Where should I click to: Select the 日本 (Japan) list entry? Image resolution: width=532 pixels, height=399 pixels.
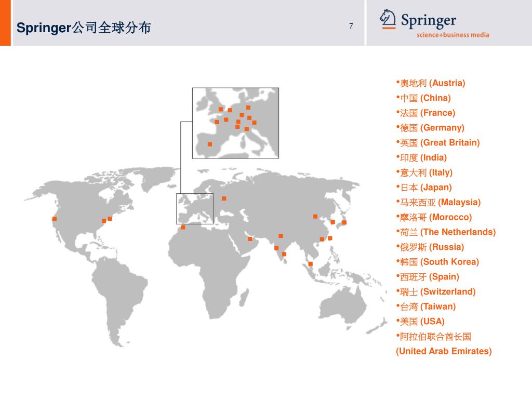(424, 188)
